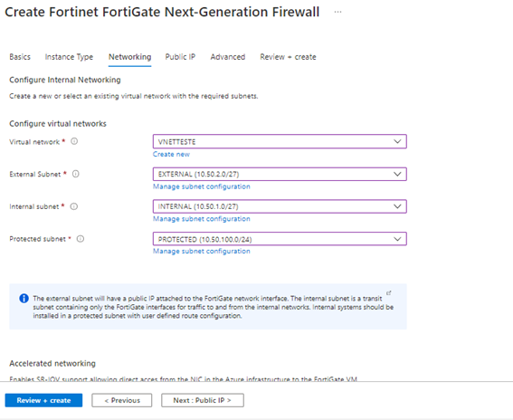The height and width of the screenshot is (420, 513).
Task: Open the Public IP tab
Action: (180, 57)
